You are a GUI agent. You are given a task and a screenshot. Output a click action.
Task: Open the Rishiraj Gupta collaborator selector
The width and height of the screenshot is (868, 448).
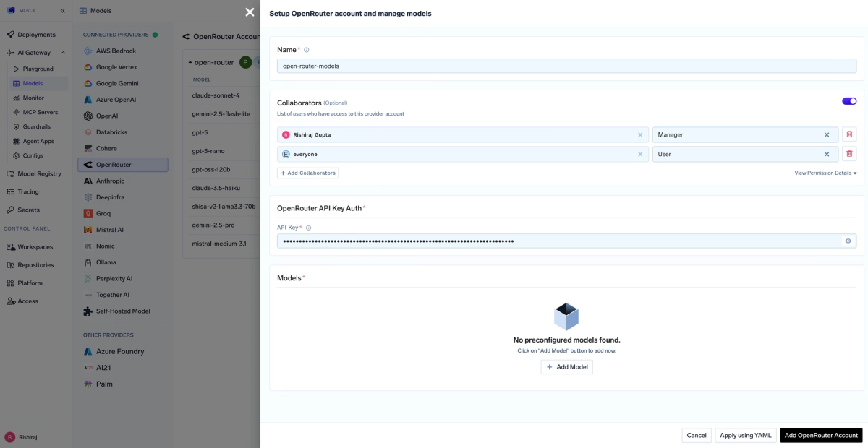click(x=463, y=134)
